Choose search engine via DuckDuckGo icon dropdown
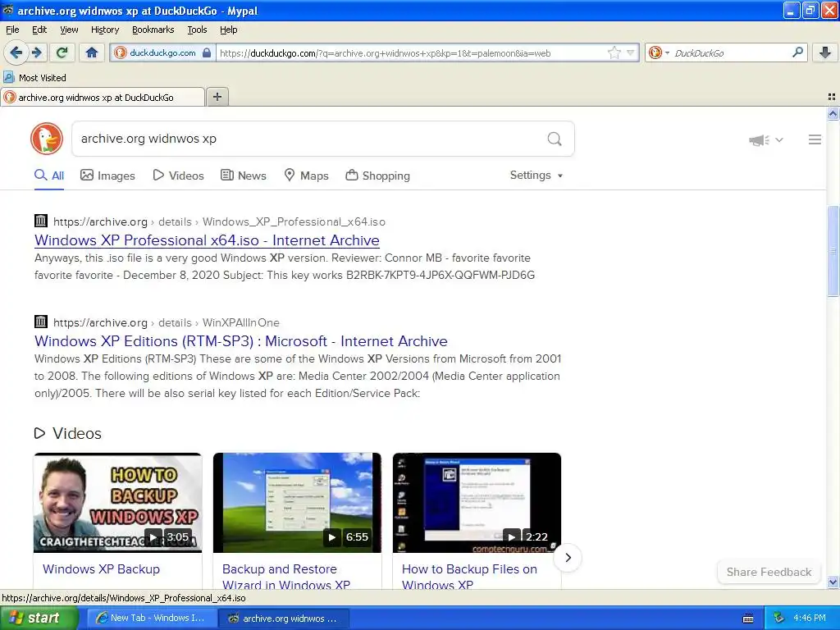The height and width of the screenshot is (630, 840). [x=659, y=52]
